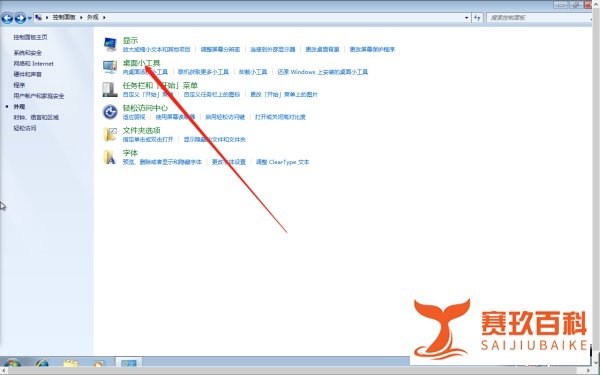Image resolution: width=600 pixels, height=375 pixels.
Task: Open the 任务栏和「开始」菜单 heading
Action: pyautogui.click(x=160, y=85)
